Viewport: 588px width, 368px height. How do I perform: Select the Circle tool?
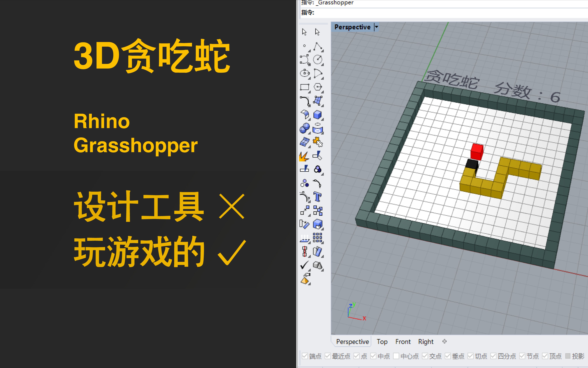[318, 60]
